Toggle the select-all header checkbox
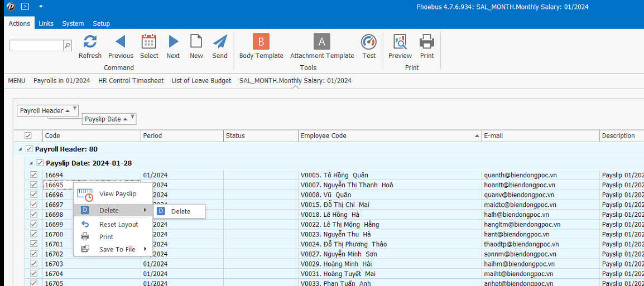The image size is (644, 286). (28, 135)
